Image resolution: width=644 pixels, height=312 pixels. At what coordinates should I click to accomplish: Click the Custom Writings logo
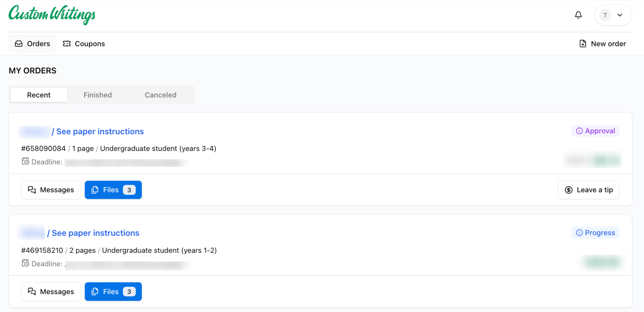pos(52,15)
